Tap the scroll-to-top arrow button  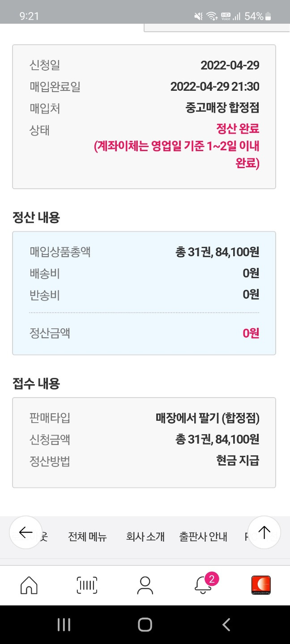click(264, 532)
